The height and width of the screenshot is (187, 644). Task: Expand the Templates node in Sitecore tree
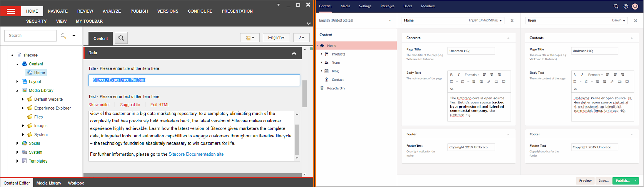[17, 161]
